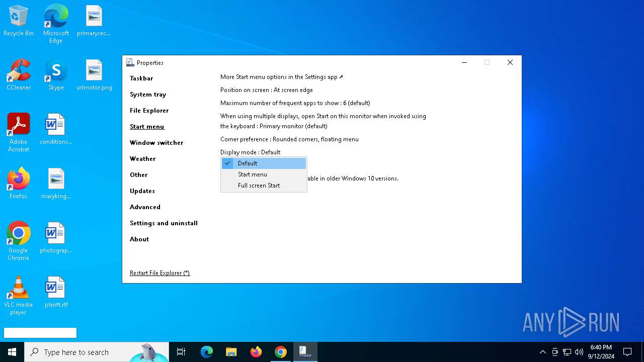Choose the Default display mode option

[x=264, y=163]
